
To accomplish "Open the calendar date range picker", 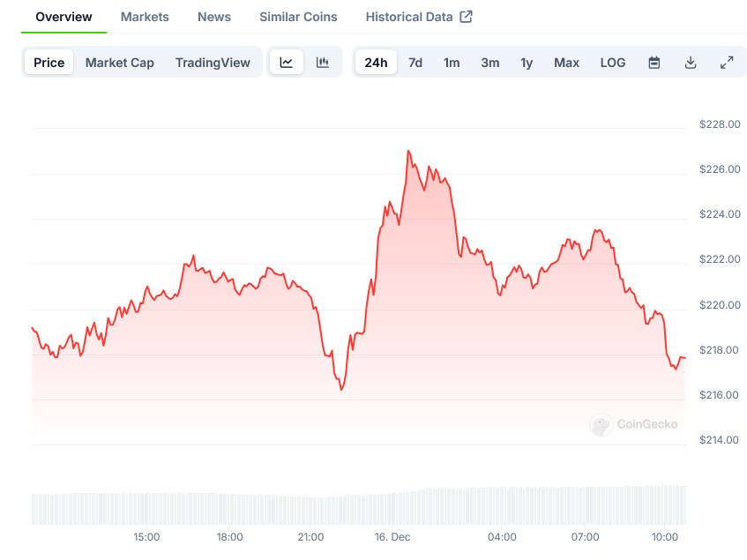I will (654, 63).
